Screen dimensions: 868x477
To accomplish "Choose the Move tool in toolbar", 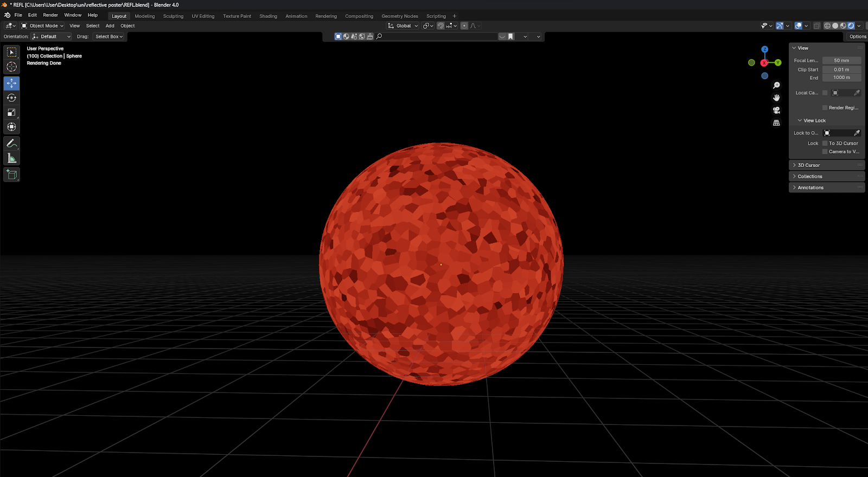I will [x=11, y=83].
